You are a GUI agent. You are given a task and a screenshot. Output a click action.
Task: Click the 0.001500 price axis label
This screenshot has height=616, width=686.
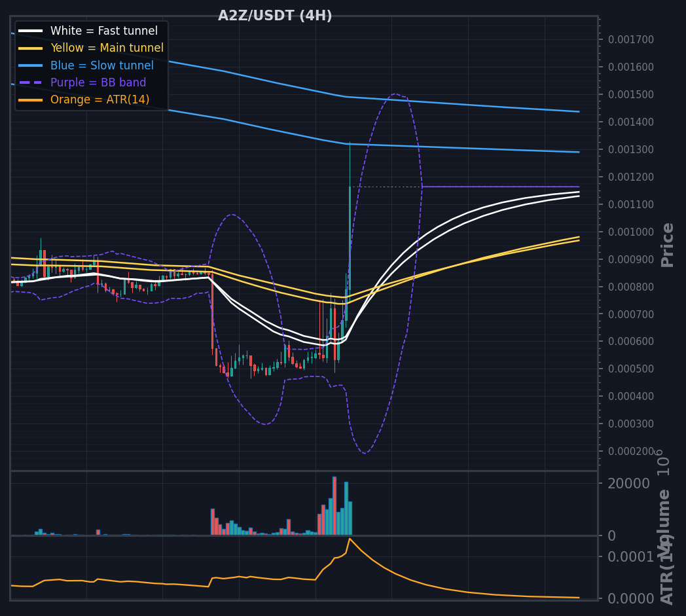pos(631,94)
